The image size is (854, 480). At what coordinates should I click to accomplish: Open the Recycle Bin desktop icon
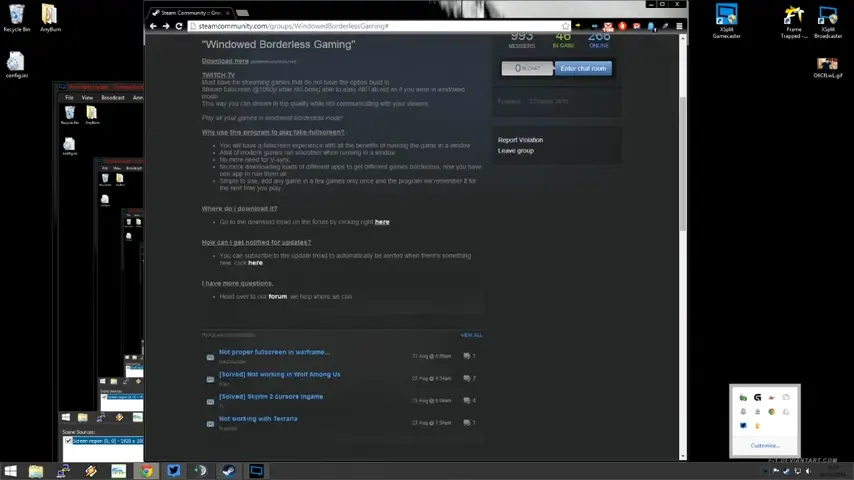tap(16, 18)
